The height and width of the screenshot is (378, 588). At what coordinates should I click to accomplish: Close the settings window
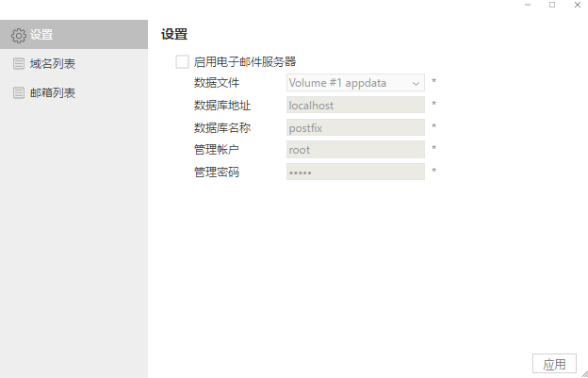click(x=578, y=6)
